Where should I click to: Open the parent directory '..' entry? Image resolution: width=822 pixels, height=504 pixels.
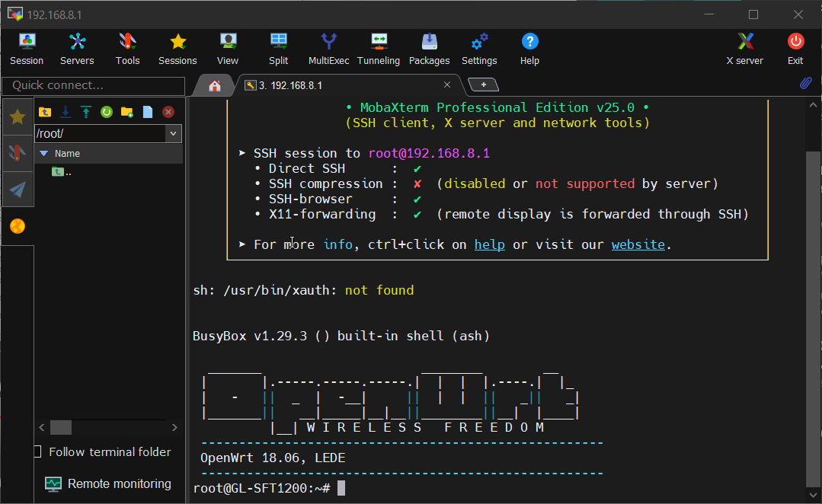62,172
